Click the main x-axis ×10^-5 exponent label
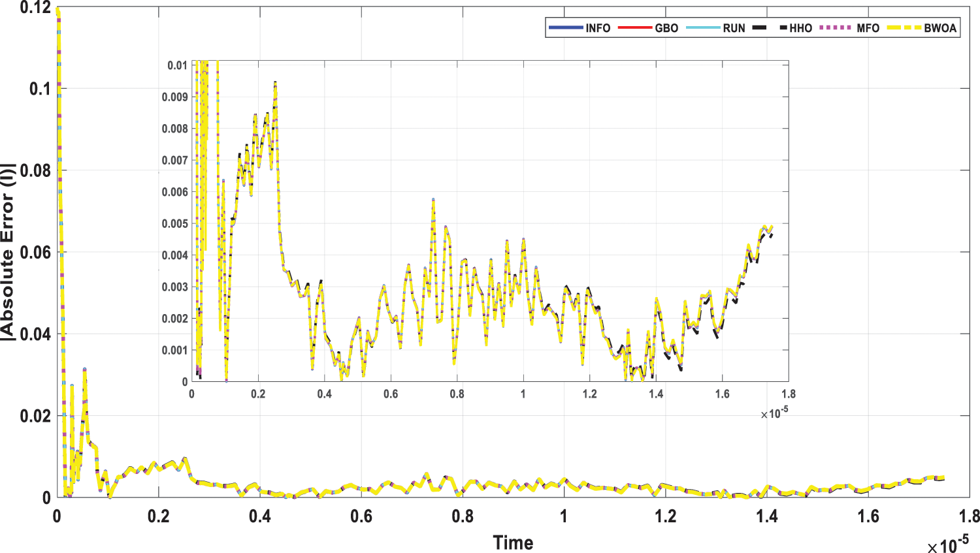 tap(947, 545)
